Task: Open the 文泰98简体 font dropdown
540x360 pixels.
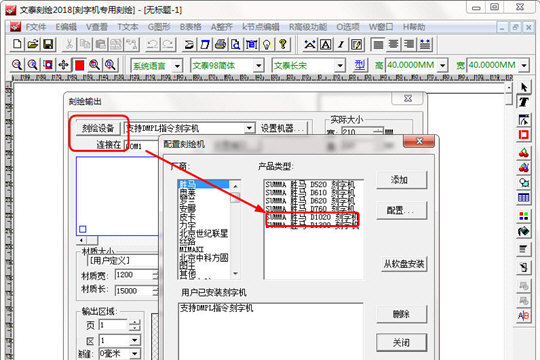Action: (258, 65)
